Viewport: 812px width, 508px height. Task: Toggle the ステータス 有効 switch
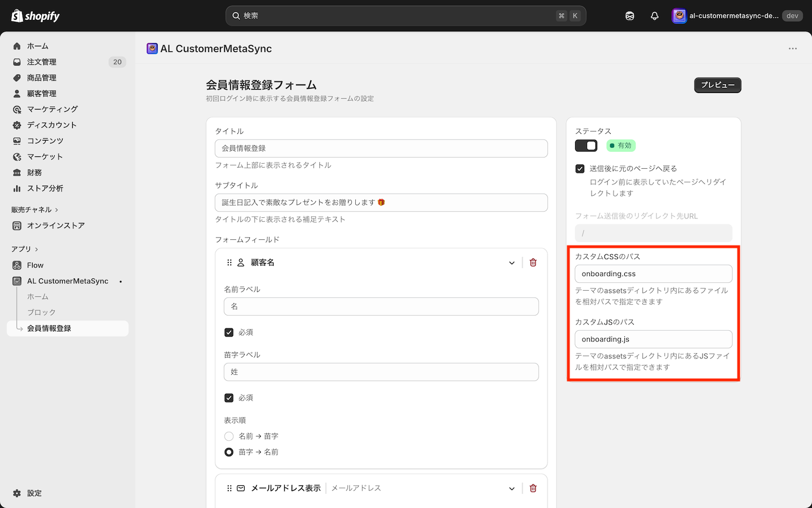[x=586, y=146]
